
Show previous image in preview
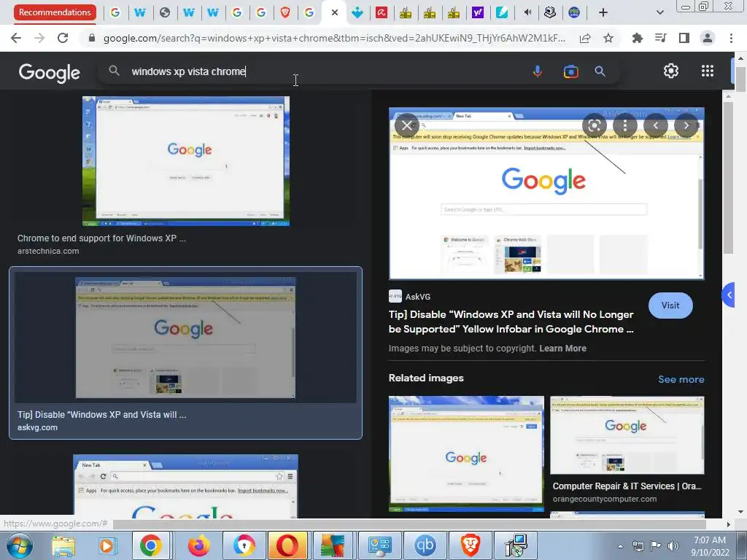coord(656,125)
